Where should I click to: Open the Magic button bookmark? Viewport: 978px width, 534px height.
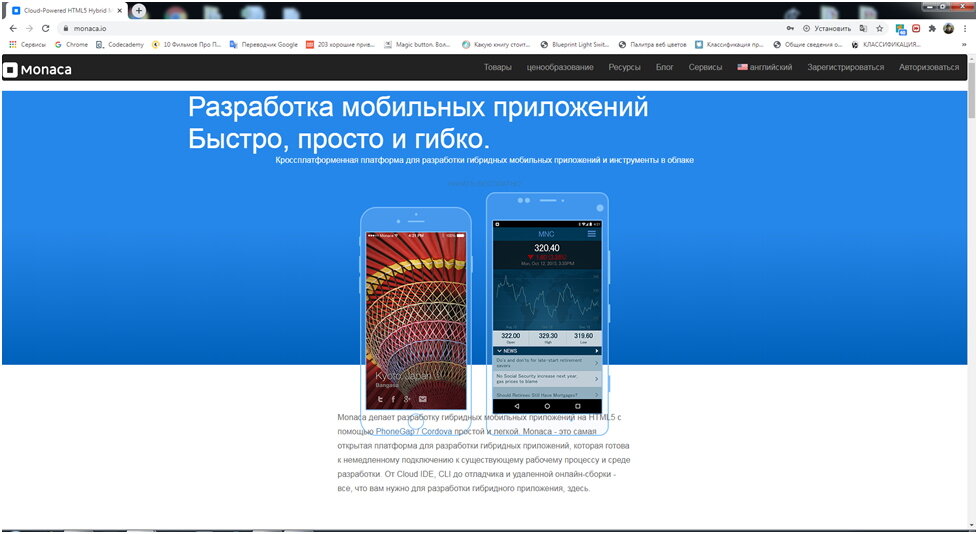tap(417, 45)
